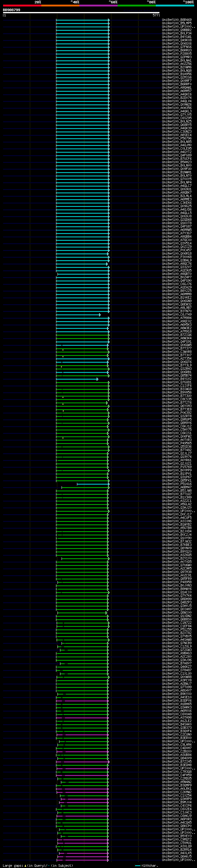Open hit UniRef100_B8R469
Viewport: 197px width, 868px height.
pyautogui.click(x=177, y=20)
